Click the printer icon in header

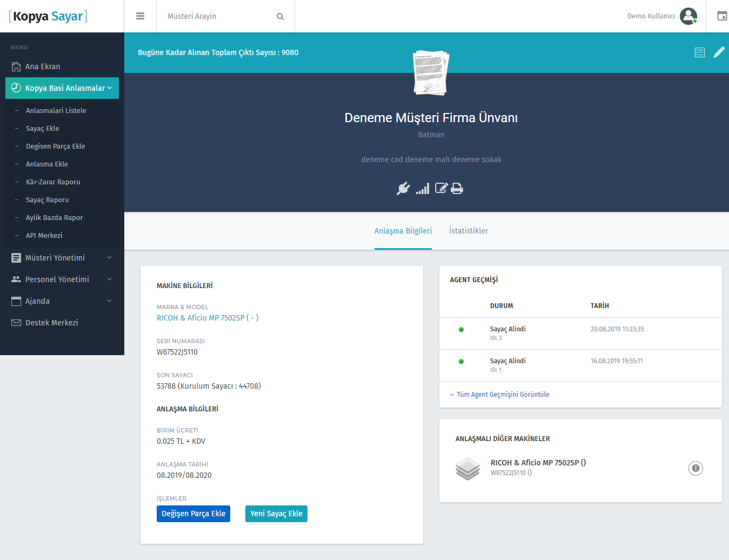(457, 188)
